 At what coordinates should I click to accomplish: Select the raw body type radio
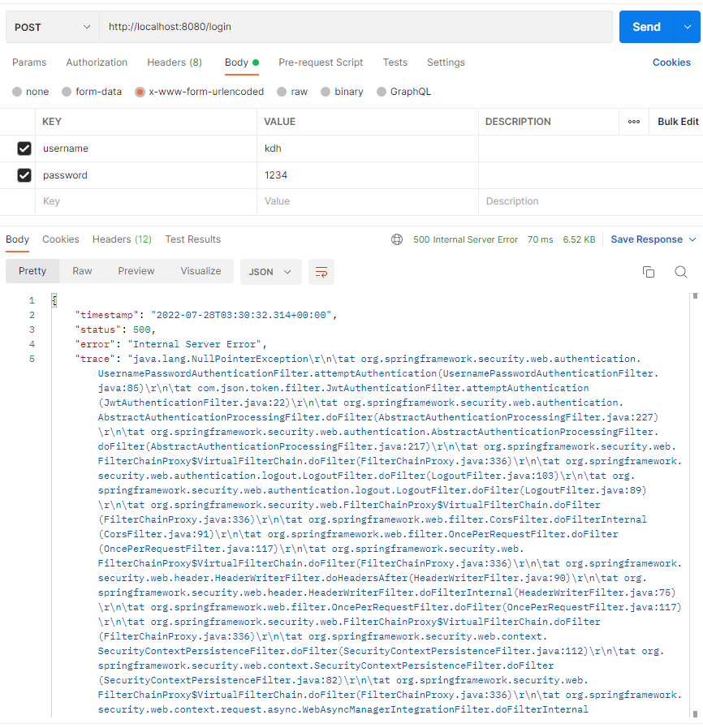[282, 92]
